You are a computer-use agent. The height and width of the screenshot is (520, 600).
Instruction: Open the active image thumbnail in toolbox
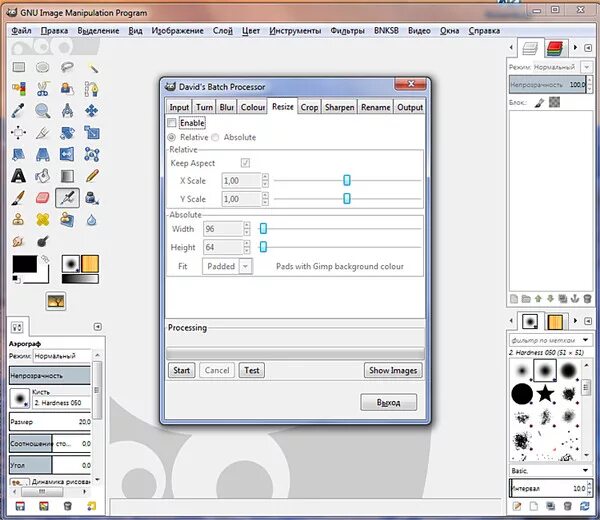coord(56,301)
